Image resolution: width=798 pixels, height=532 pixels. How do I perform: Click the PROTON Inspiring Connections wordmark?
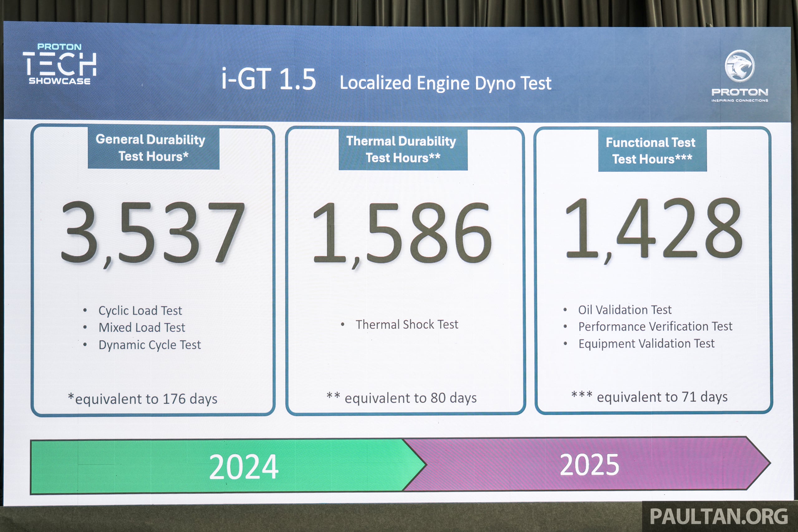coord(739,94)
